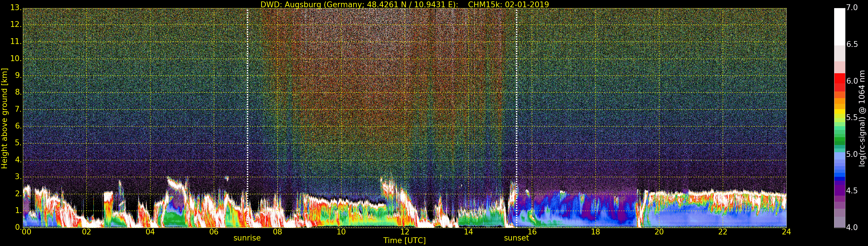The height and width of the screenshot is (246, 868).
Task: Click the time axis tick "02"
Action: point(87,232)
